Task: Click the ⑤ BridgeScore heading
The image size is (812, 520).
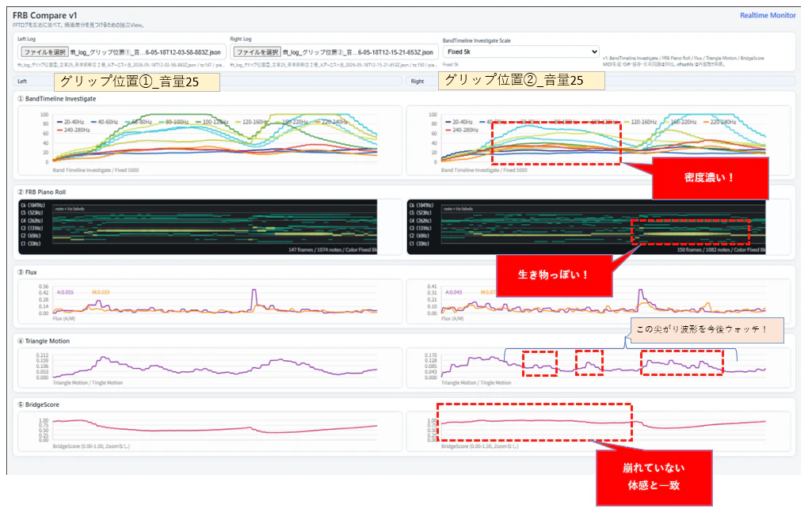Action: coord(38,404)
